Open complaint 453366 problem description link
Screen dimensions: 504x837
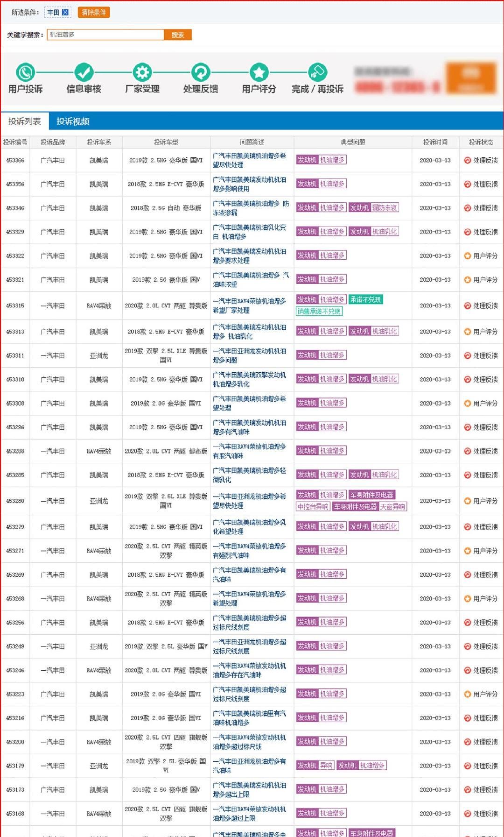pyautogui.click(x=250, y=160)
